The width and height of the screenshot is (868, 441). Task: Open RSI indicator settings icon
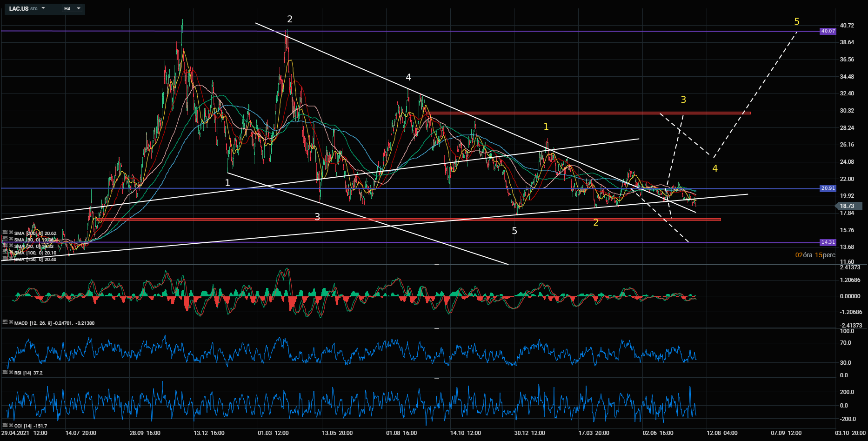[5, 372]
